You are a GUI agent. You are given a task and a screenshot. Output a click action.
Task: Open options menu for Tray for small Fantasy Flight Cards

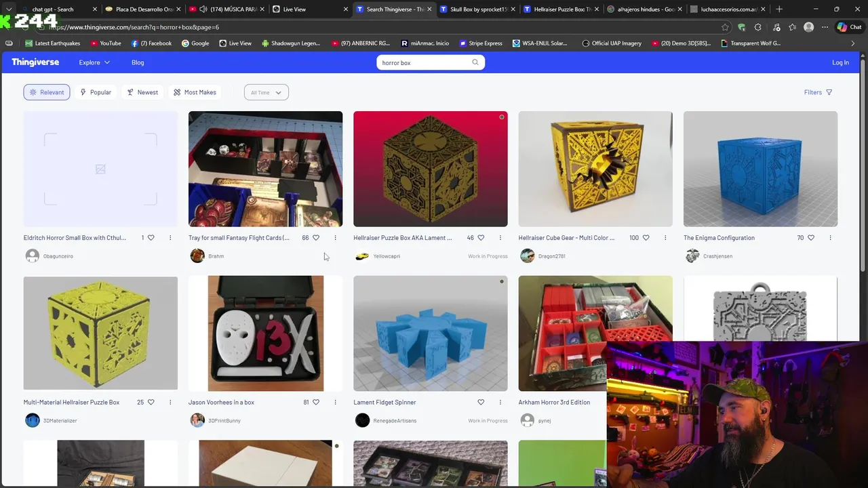335,238
